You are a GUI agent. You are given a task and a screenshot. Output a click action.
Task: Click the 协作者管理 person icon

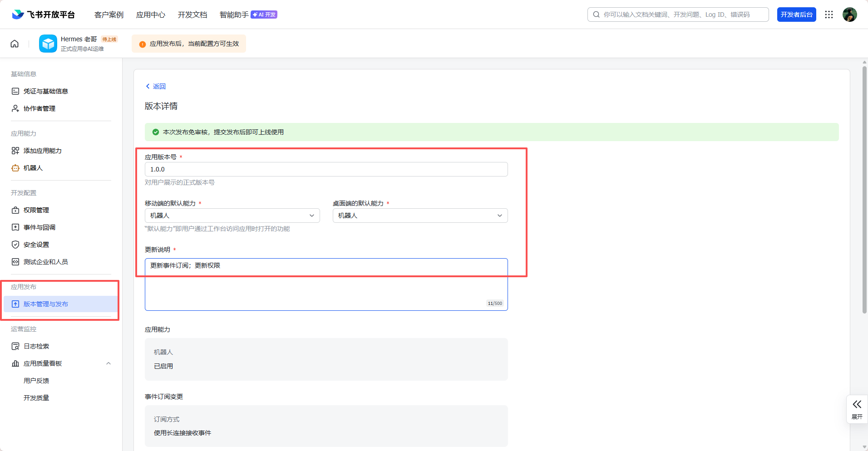pyautogui.click(x=15, y=108)
